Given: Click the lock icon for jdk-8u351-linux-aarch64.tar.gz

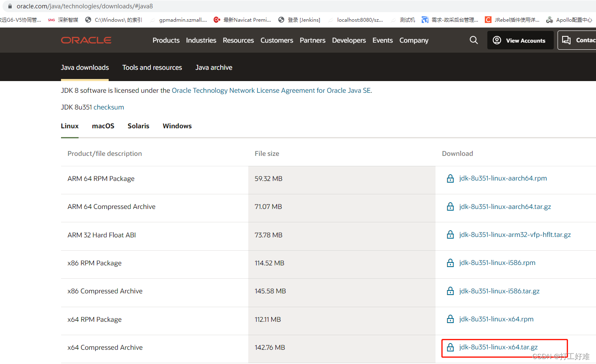Looking at the screenshot, I should tap(450, 206).
